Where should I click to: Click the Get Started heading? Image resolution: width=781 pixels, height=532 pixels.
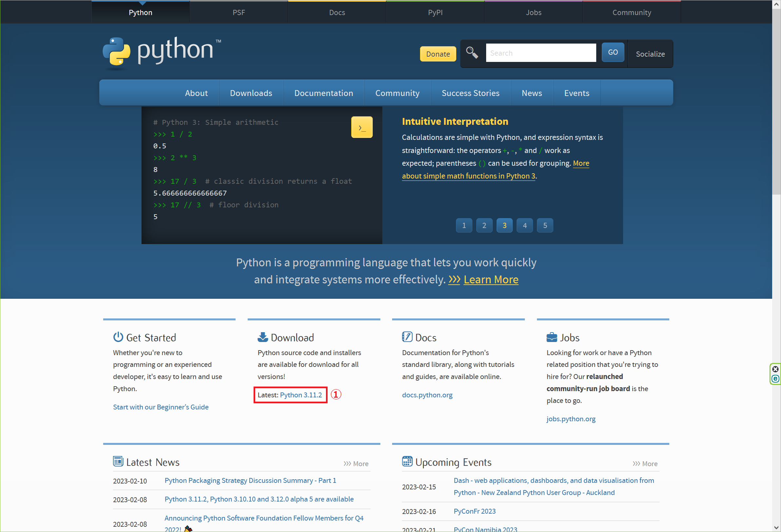click(151, 337)
